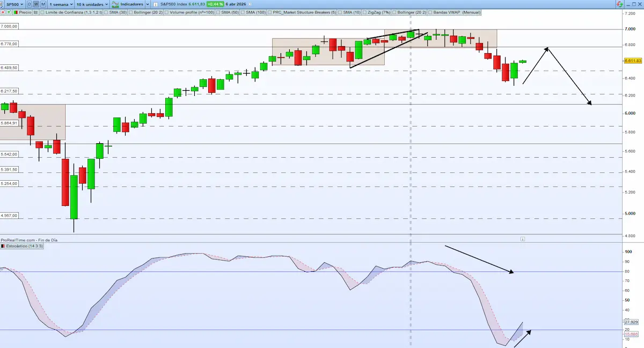Viewport: 644px width, 348px height.
Task: Click the Estocástico (14 3 3) indicator icon
Action: [x=4, y=247]
